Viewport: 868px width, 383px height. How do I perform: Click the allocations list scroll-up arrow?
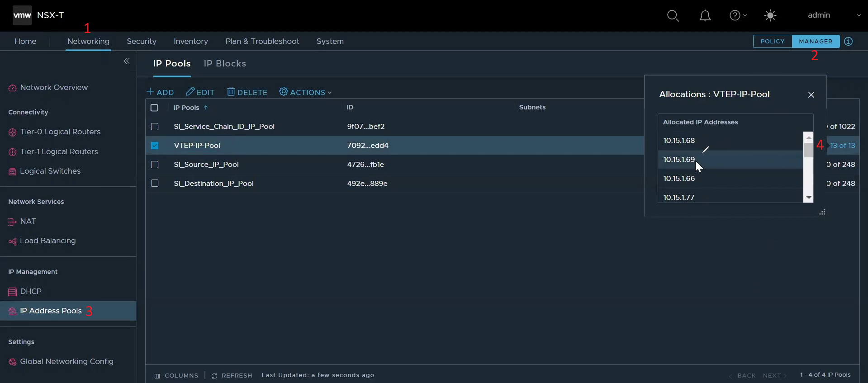(808, 137)
